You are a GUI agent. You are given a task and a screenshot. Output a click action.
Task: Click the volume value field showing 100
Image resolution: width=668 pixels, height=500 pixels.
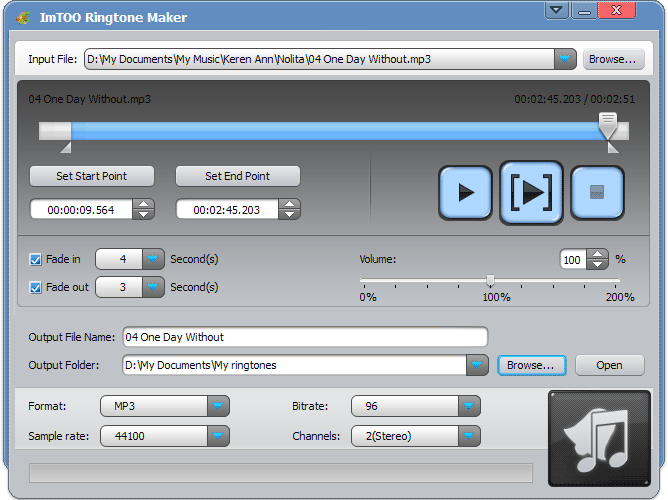tap(573, 259)
